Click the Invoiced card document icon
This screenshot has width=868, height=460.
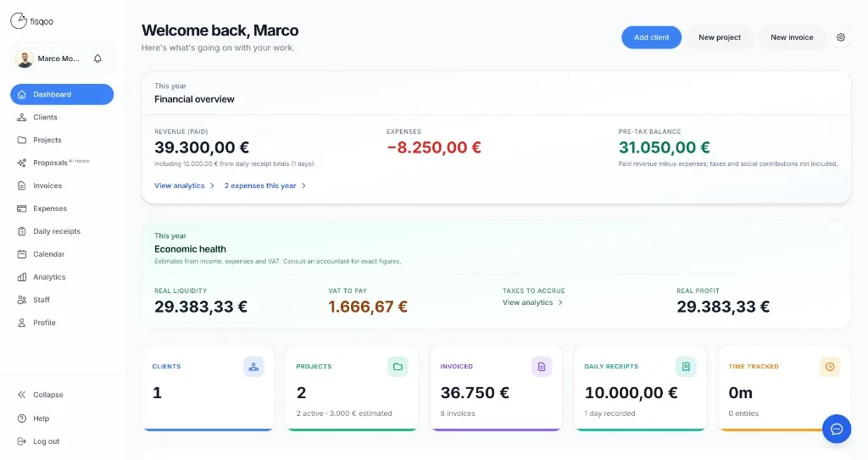pos(542,367)
